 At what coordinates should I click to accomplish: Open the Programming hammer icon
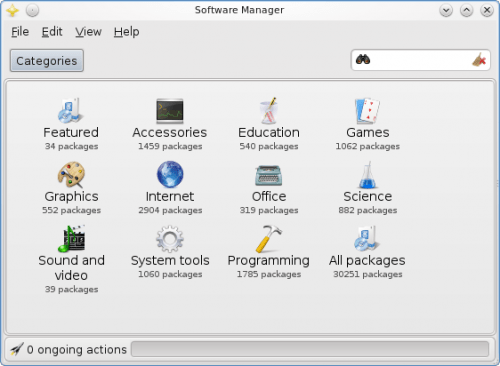click(x=269, y=239)
